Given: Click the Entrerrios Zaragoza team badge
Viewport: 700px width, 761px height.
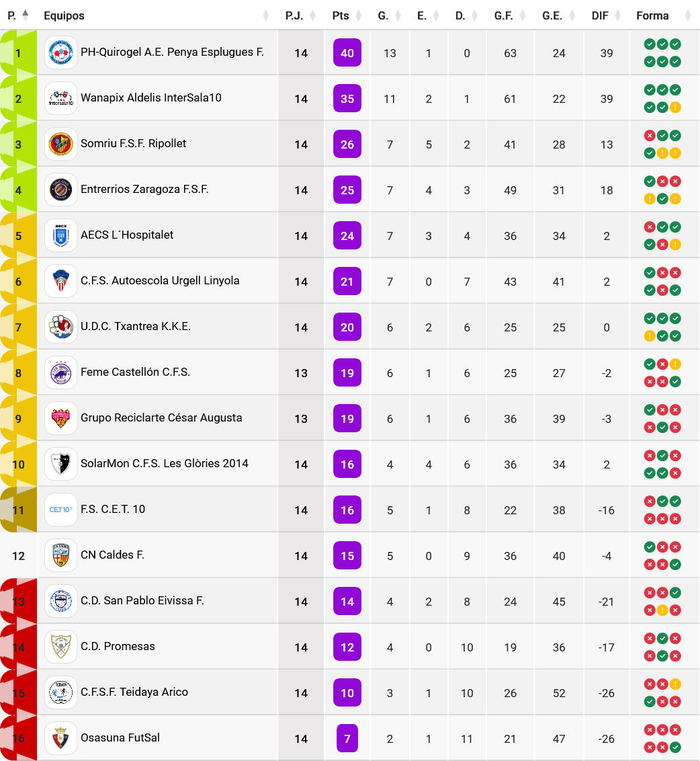Looking at the screenshot, I should pos(61,190).
